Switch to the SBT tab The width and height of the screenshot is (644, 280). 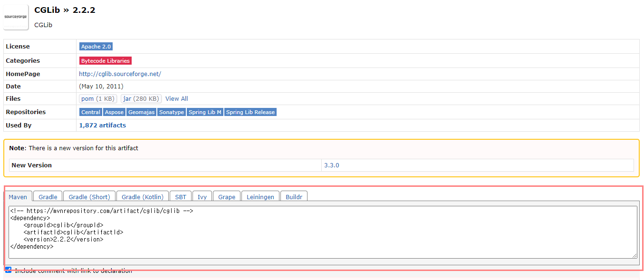tap(181, 196)
